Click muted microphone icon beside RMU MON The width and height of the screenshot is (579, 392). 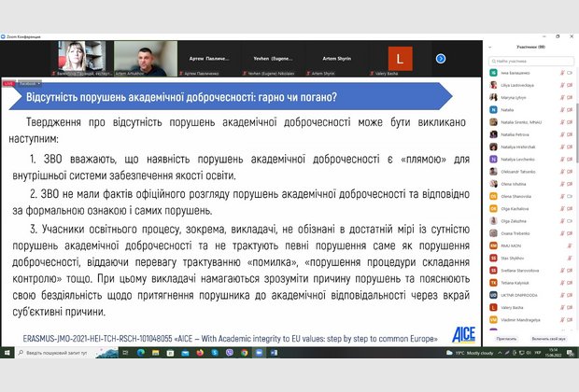click(570, 245)
